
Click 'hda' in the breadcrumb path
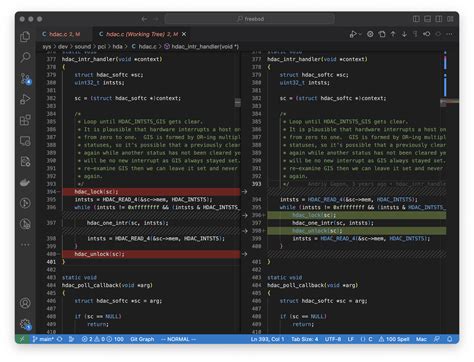pyautogui.click(x=117, y=47)
